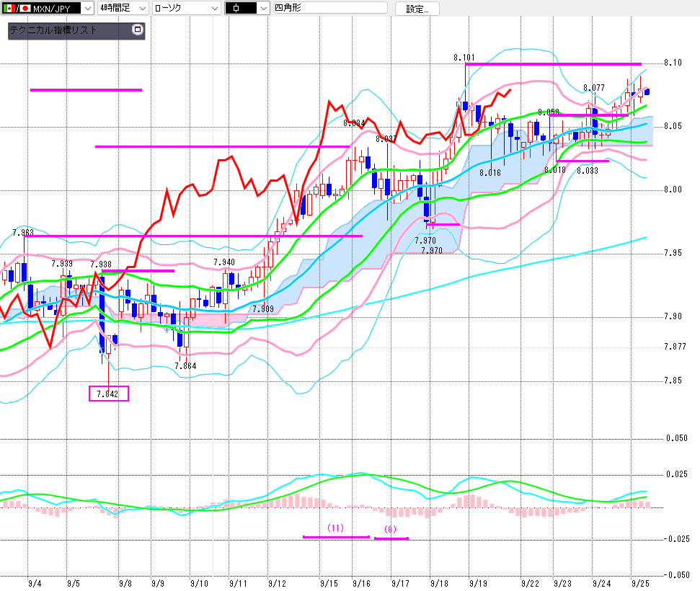The width and height of the screenshot is (700, 591).
Task: Click the 7.864 low price label
Action: click(185, 366)
